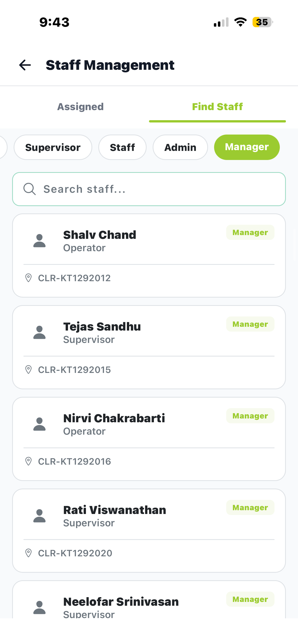Tap Tejas Sandhu's avatar icon
Image resolution: width=298 pixels, height=644 pixels.
click(x=39, y=332)
